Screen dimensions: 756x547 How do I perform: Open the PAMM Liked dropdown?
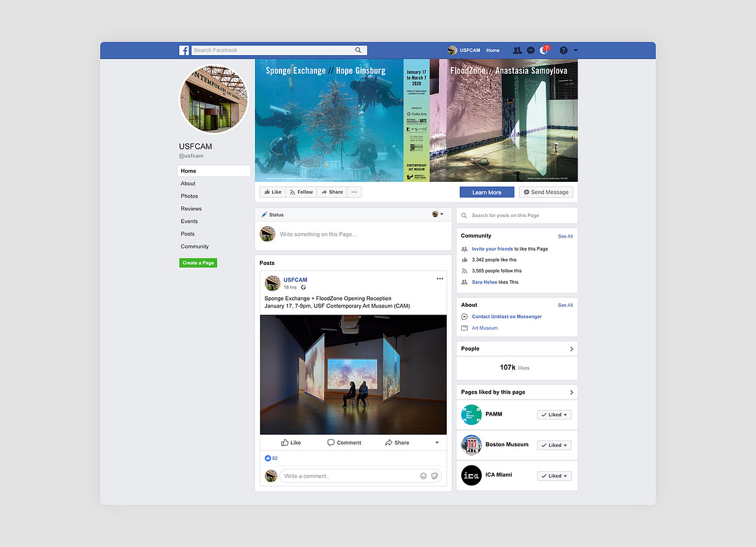554,415
